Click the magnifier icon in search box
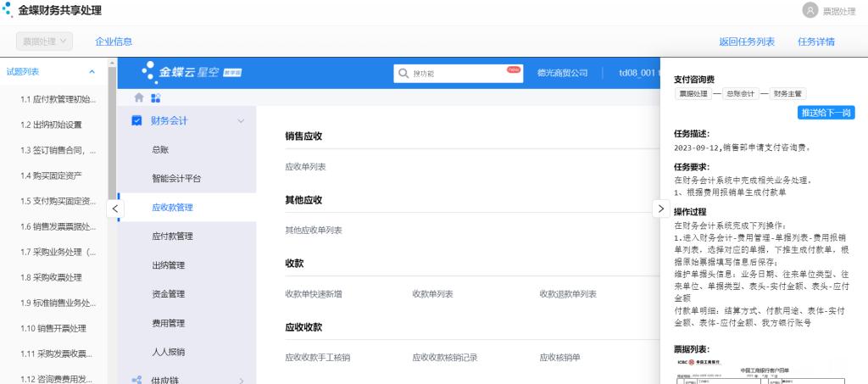Viewport: 868px width, 384px height. pyautogui.click(x=403, y=73)
